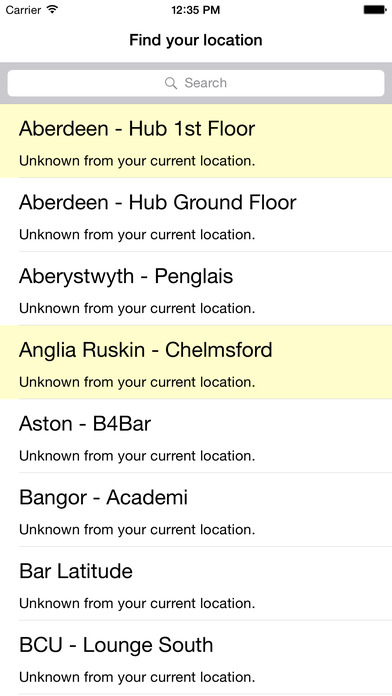Tap the magnifying glass search icon

coord(170,83)
